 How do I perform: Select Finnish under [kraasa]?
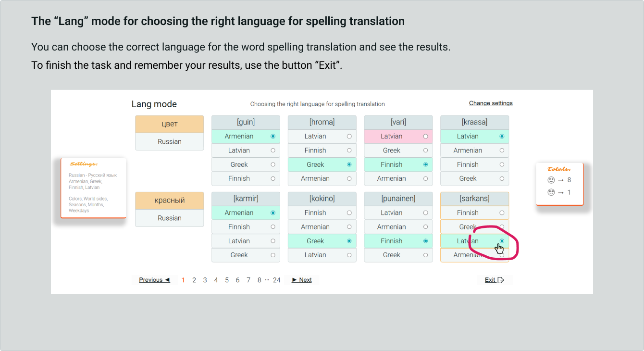[474, 164]
